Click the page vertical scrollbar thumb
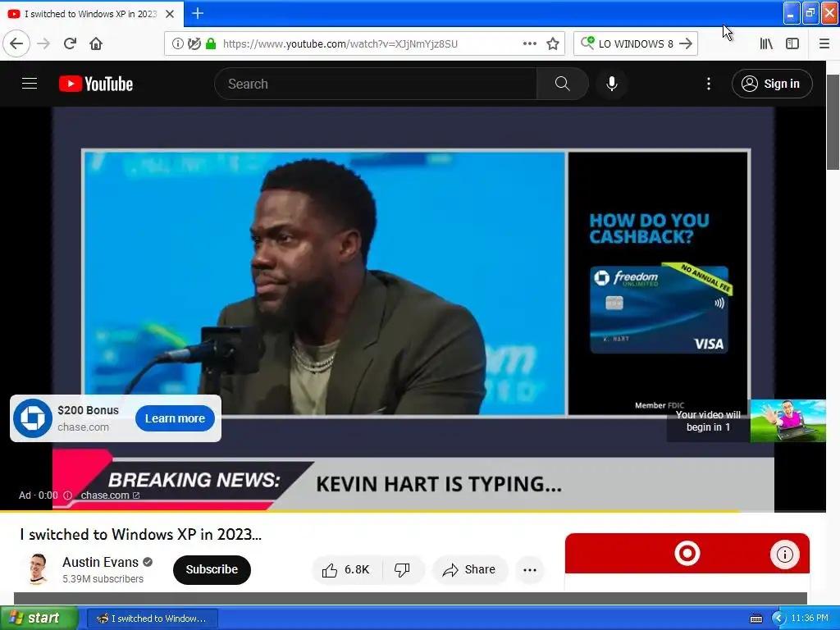 pos(833,122)
